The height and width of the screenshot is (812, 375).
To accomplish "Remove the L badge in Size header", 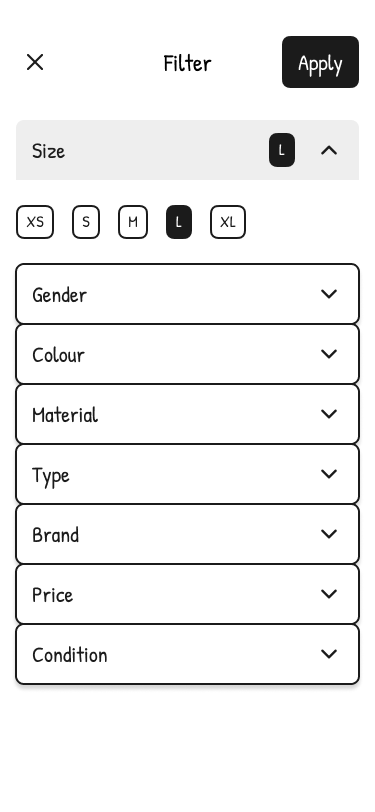I will (282, 150).
